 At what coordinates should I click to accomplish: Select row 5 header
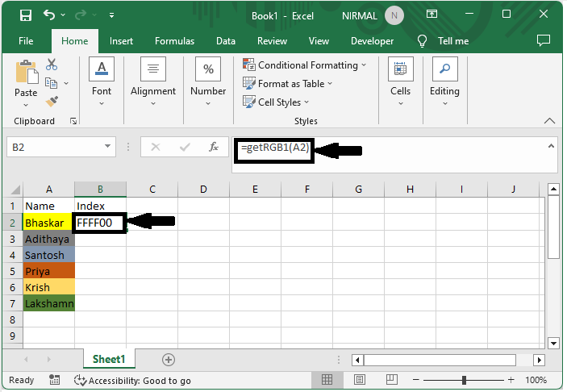[x=13, y=271]
